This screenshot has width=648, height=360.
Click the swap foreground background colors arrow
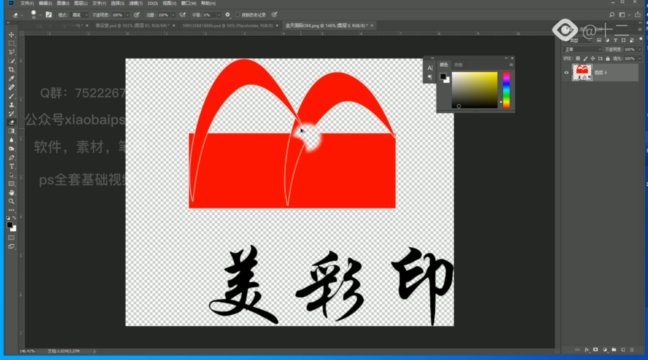(x=14, y=218)
